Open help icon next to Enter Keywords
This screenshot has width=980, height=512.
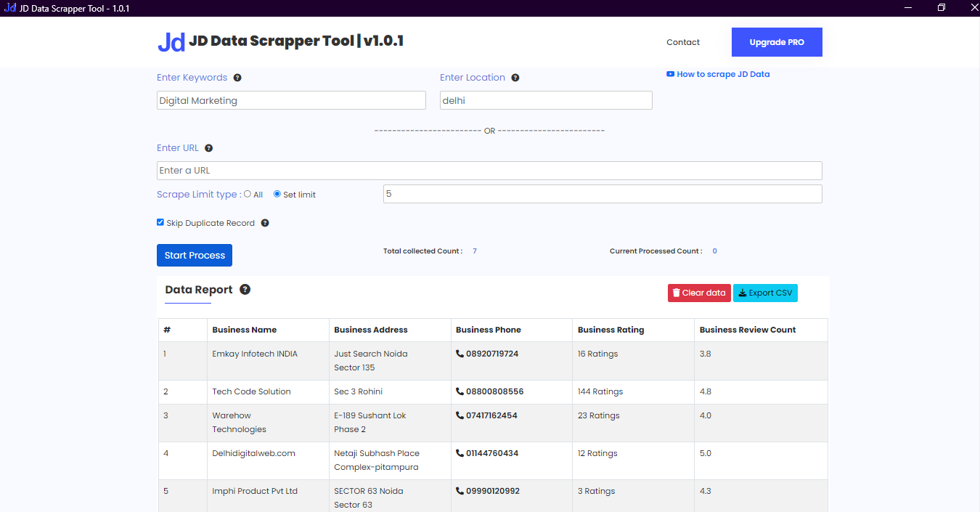[x=237, y=78]
